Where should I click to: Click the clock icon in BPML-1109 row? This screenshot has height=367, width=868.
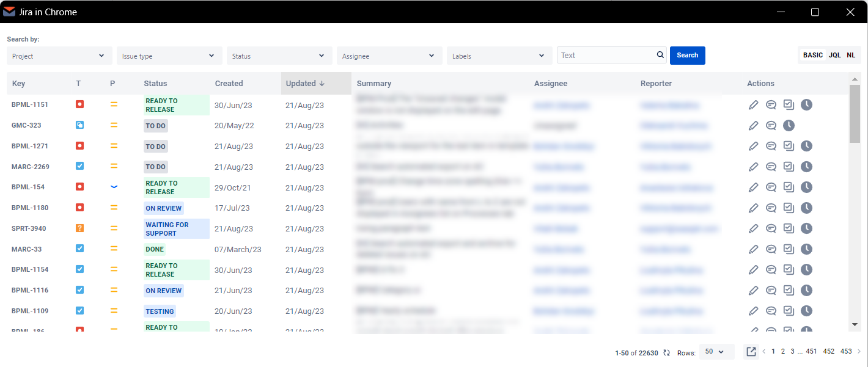click(807, 311)
